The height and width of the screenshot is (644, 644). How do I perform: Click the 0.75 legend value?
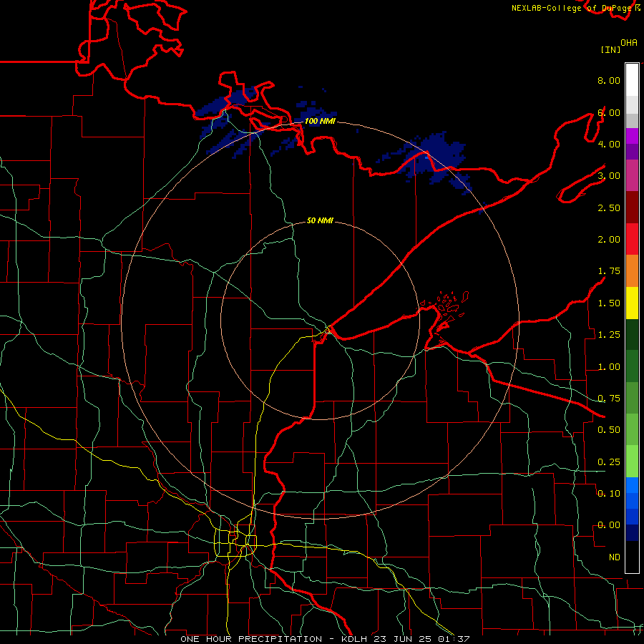click(609, 399)
